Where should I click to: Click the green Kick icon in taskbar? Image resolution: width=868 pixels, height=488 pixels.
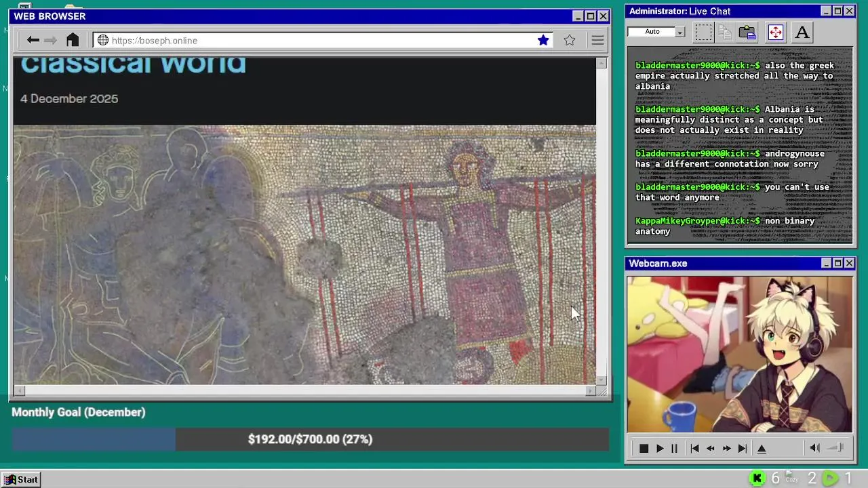[x=758, y=479]
